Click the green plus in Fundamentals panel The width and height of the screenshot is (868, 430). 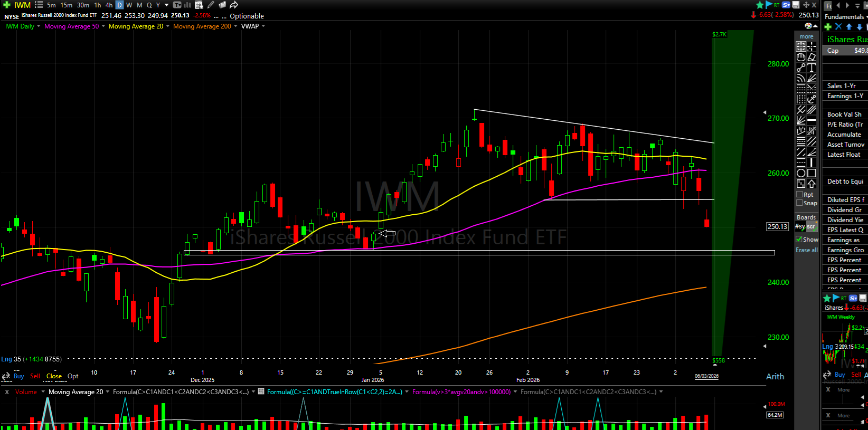pos(828,27)
